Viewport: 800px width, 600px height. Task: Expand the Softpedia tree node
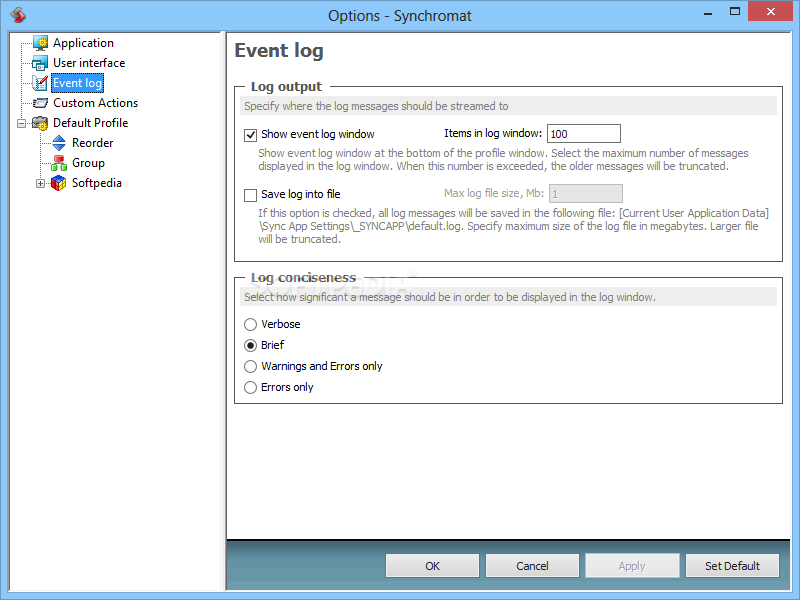coord(40,184)
